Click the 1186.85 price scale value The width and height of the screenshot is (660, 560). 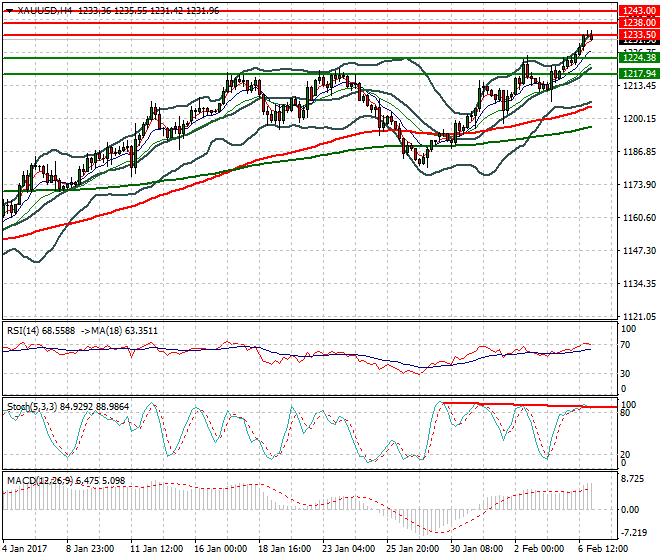pos(639,152)
